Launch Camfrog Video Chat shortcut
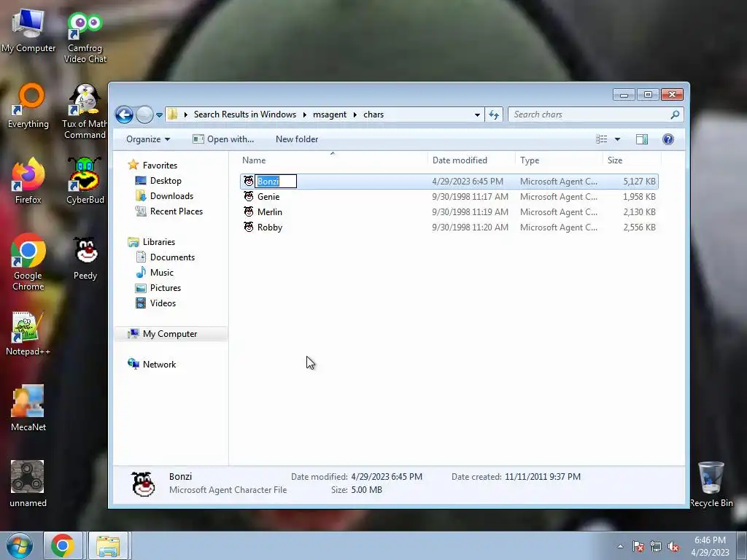This screenshot has width=747, height=560. pos(85,37)
